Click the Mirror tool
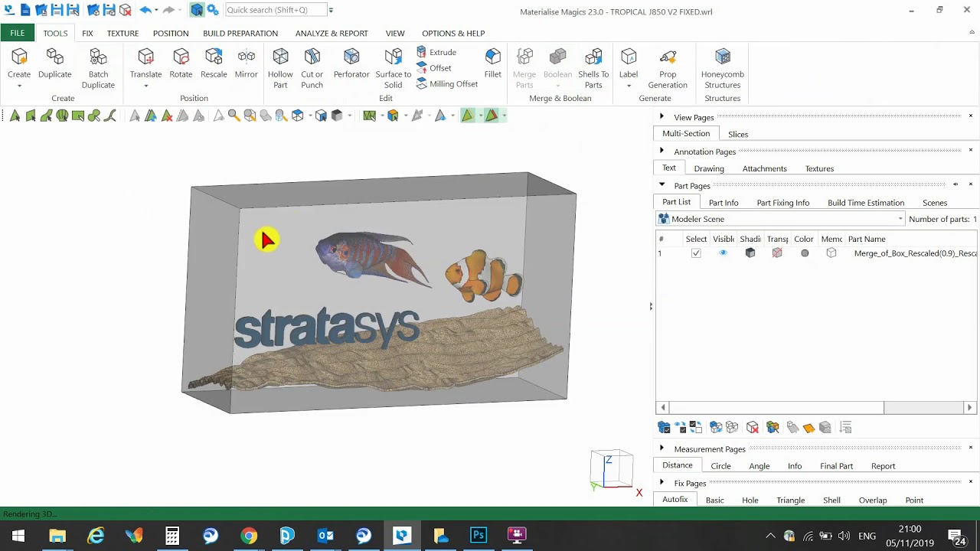 pyautogui.click(x=246, y=63)
